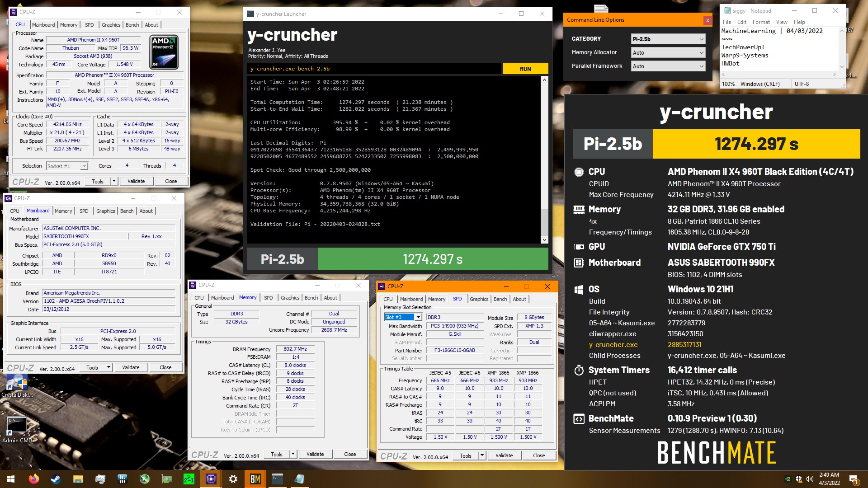The image size is (868, 488).
Task: Click the NVIDIA tray icon
Action: pos(788,479)
